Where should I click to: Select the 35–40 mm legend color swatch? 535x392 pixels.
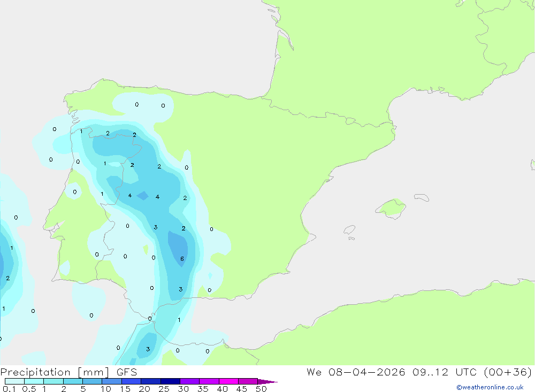coord(209,381)
